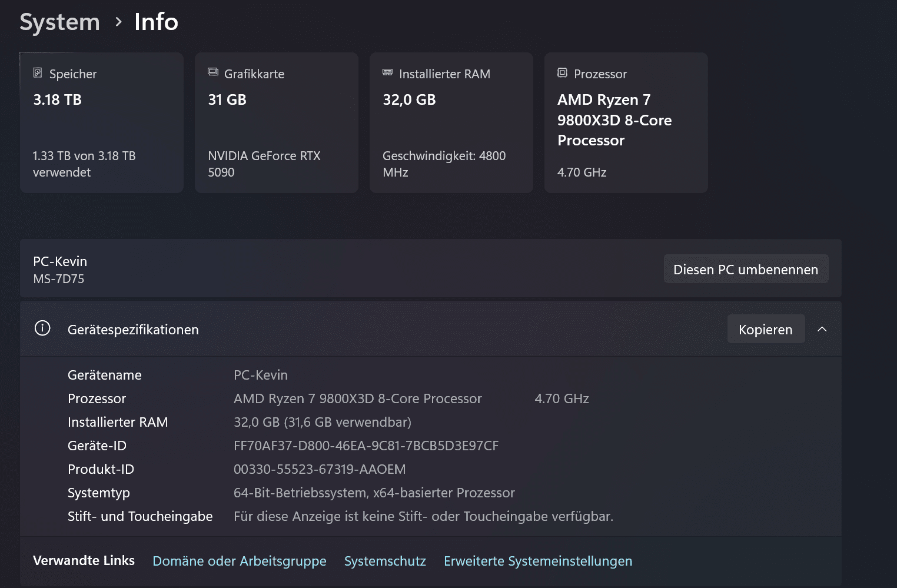Open the Speicher 3.18 TB card
897x588 pixels.
pos(102,122)
